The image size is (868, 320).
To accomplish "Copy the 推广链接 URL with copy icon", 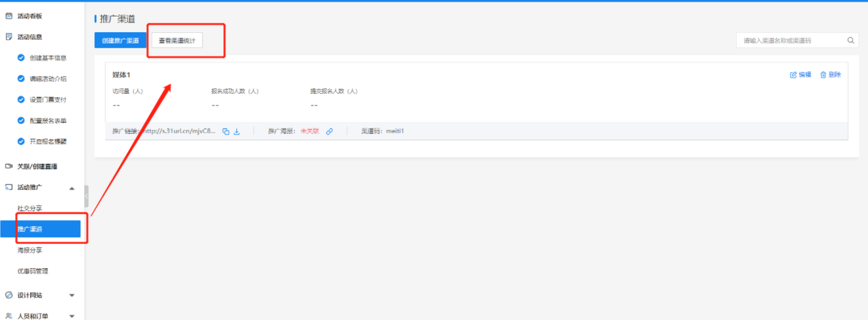I will [226, 131].
